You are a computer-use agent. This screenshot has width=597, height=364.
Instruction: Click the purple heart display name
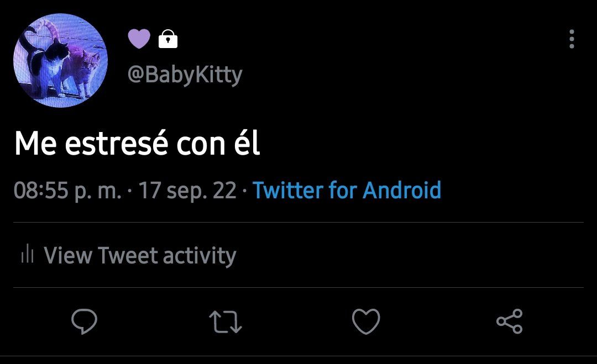[139, 39]
